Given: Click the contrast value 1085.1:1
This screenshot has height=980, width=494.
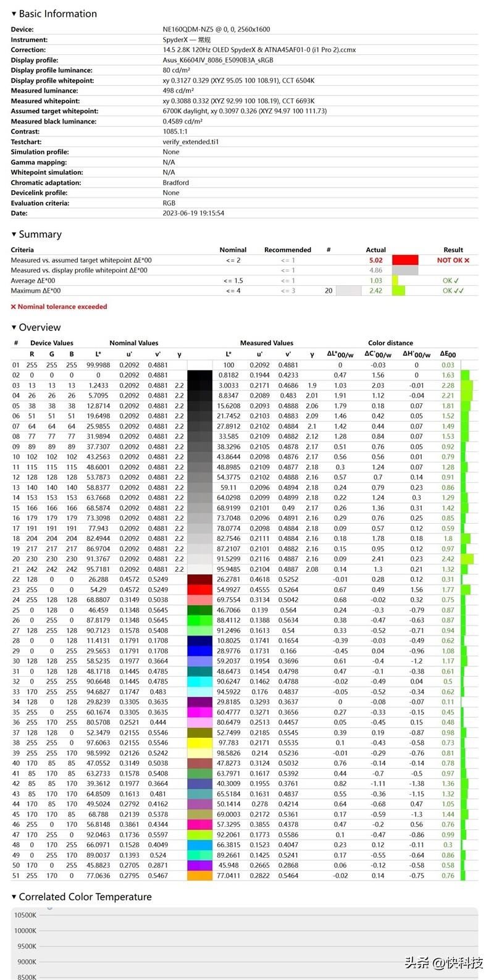Looking at the screenshot, I should pos(176,132).
